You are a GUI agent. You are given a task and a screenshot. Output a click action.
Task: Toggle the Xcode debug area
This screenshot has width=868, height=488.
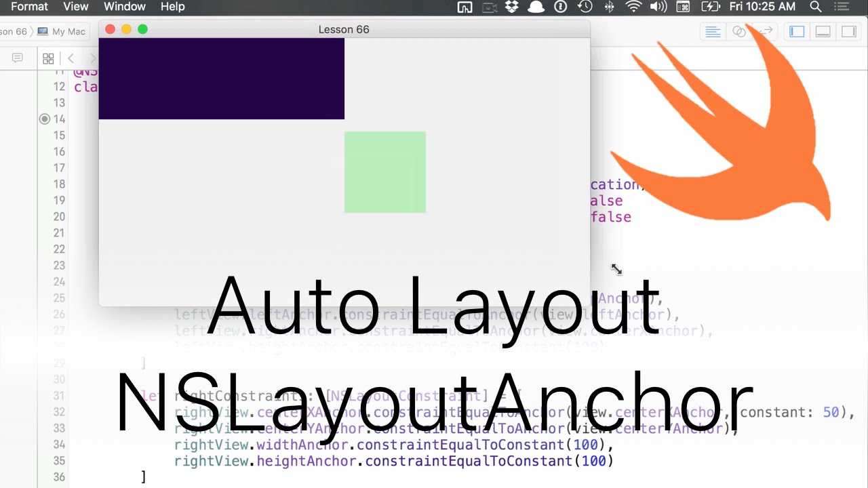[x=823, y=31]
